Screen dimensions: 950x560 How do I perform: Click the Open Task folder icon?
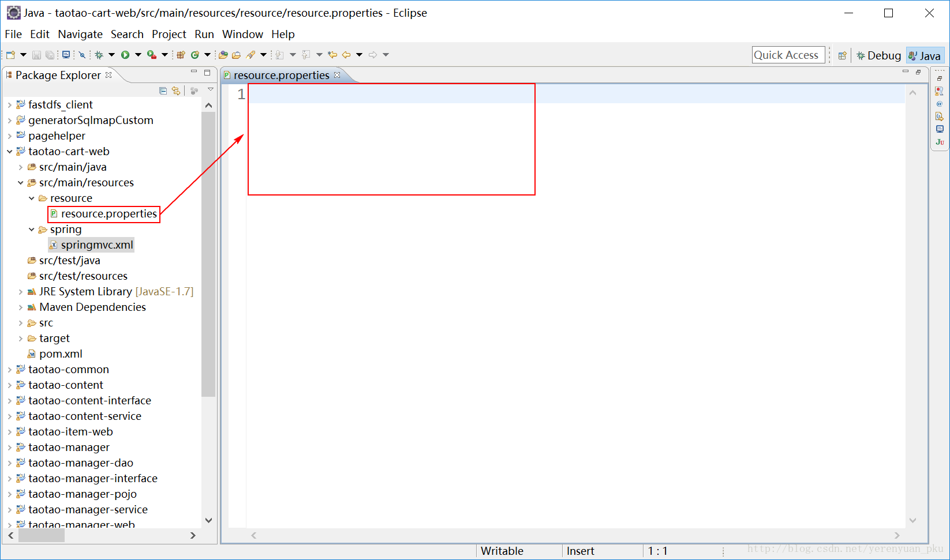(x=236, y=55)
